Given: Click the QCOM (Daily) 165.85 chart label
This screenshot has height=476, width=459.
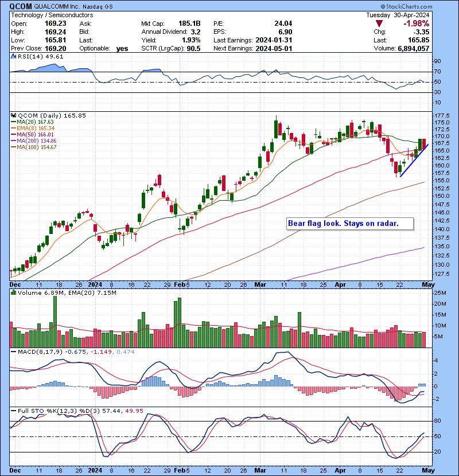Looking at the screenshot, I should click(x=52, y=116).
